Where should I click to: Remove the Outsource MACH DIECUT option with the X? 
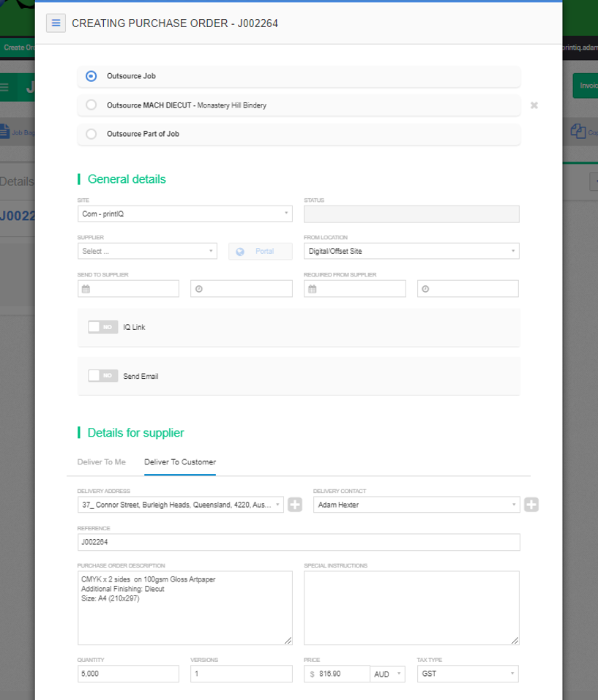534,105
